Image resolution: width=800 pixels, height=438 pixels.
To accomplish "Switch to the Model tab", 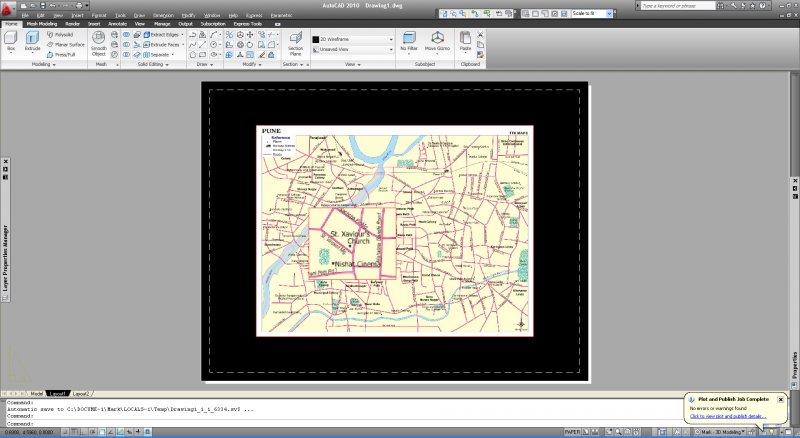I will click(x=37, y=394).
